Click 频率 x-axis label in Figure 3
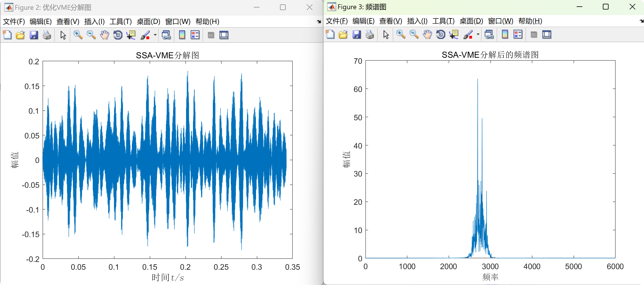 (490, 277)
